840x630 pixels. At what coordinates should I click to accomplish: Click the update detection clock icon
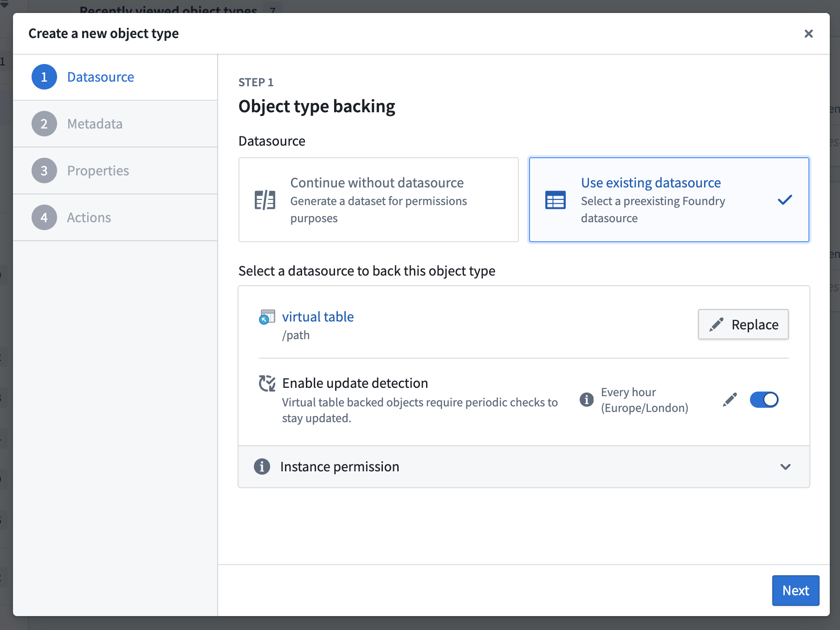point(267,383)
